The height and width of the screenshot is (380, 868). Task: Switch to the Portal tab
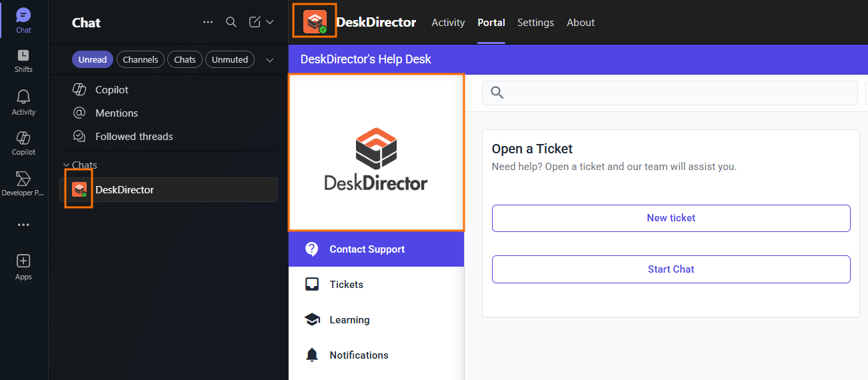pyautogui.click(x=491, y=22)
